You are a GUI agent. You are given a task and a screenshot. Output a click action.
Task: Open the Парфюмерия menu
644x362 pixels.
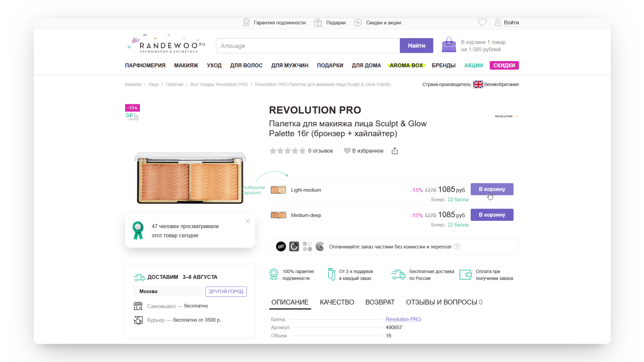[145, 65]
